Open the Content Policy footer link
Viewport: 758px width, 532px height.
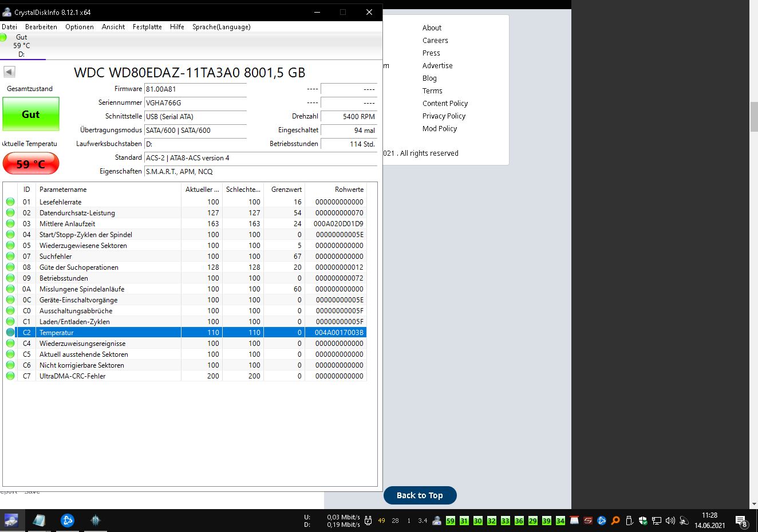point(445,103)
